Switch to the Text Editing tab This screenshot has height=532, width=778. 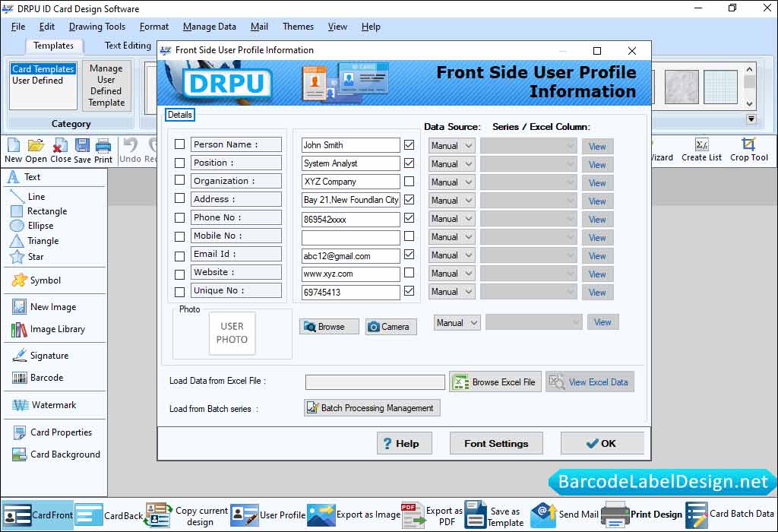point(128,46)
